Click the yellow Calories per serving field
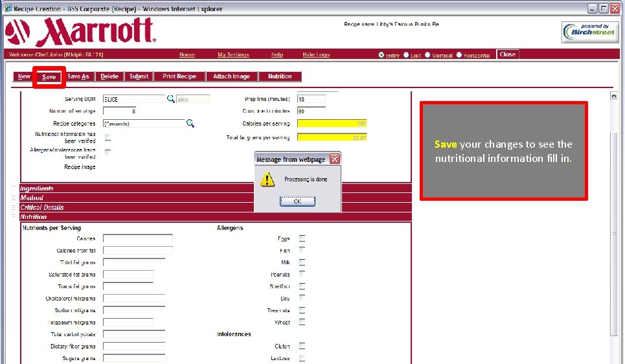This screenshot has height=364, width=625. [x=332, y=124]
